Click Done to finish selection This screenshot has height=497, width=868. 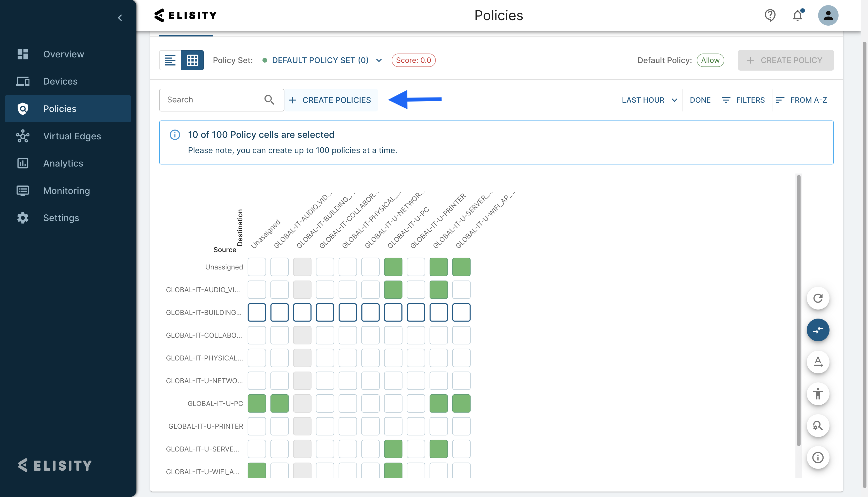click(700, 100)
